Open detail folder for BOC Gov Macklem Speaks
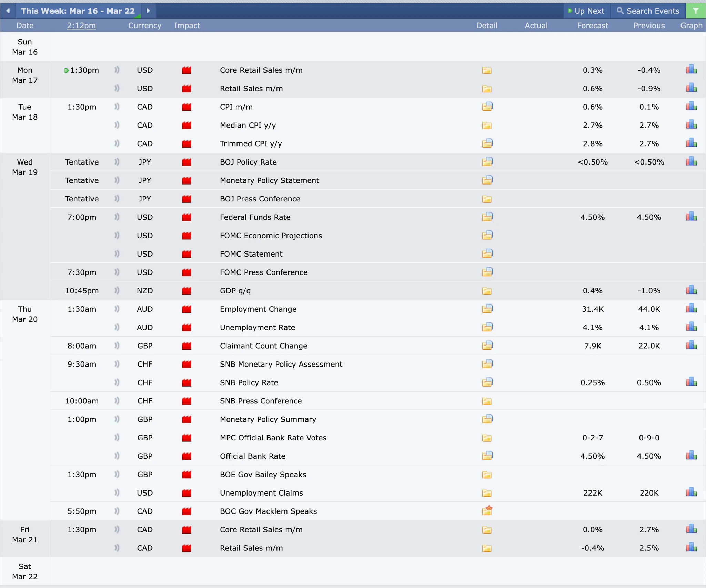706x588 pixels. 487,511
